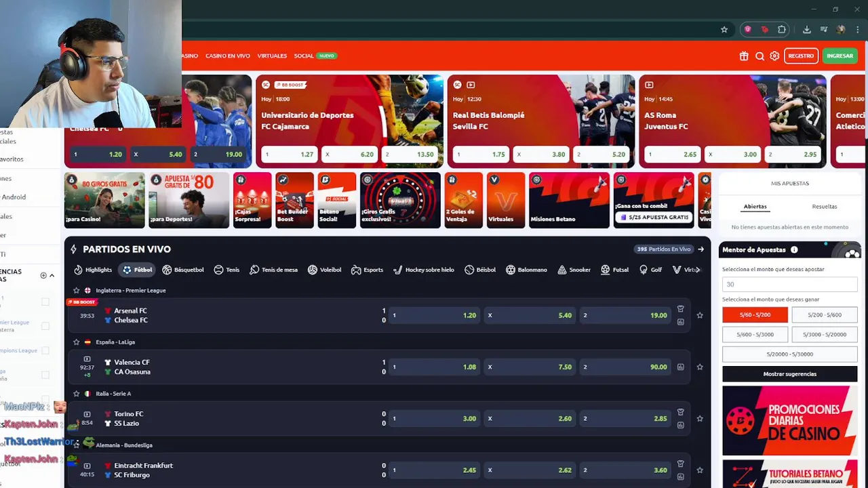Favorite the Eintracht Frankfurt vs SC Friburgo match

point(700,470)
